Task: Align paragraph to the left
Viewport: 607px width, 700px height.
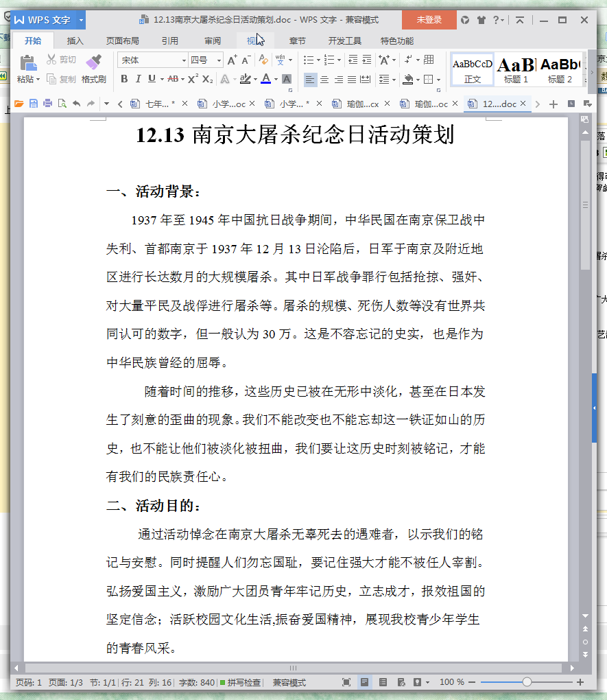Action: tap(310, 80)
